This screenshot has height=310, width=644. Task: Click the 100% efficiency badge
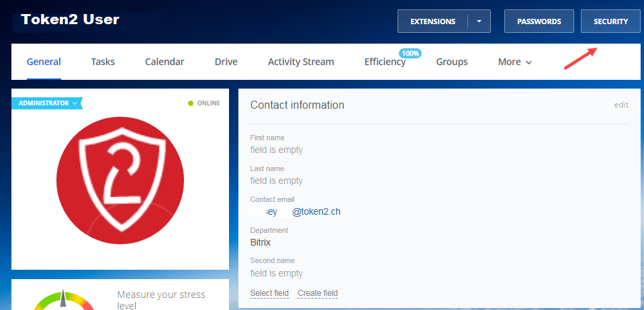click(x=410, y=53)
